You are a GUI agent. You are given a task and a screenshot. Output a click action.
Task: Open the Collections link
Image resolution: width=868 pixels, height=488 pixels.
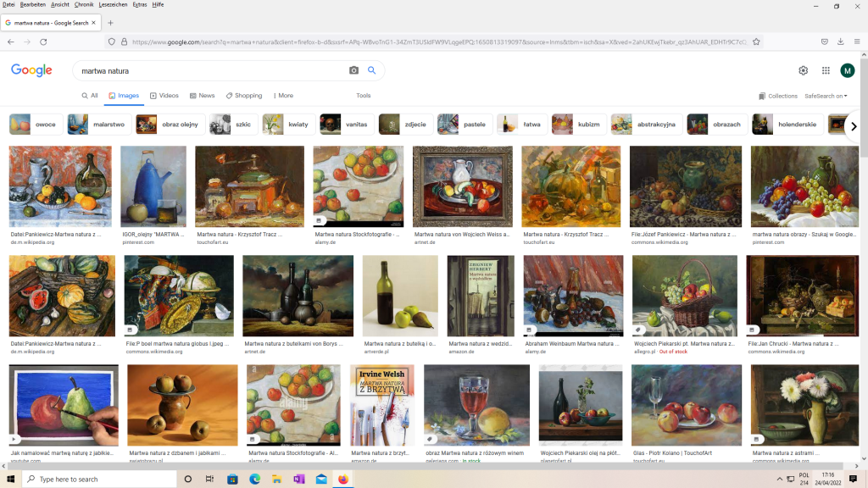tap(778, 96)
